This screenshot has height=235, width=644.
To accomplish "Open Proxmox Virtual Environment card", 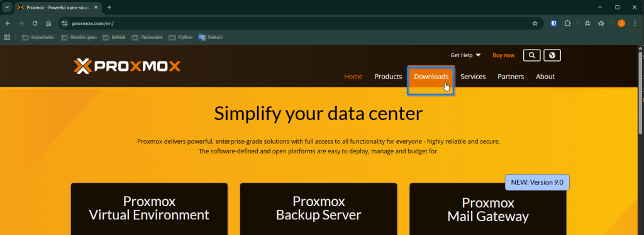I will (149, 209).
